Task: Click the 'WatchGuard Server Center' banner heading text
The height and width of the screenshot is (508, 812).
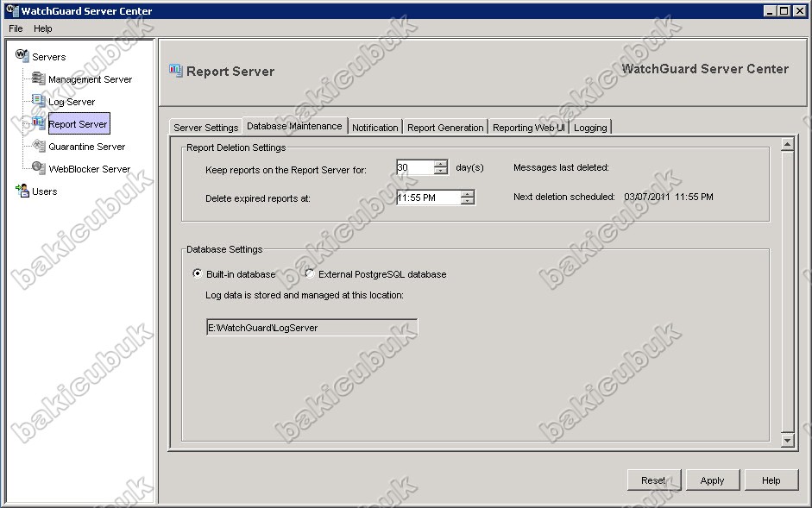Action: click(705, 69)
